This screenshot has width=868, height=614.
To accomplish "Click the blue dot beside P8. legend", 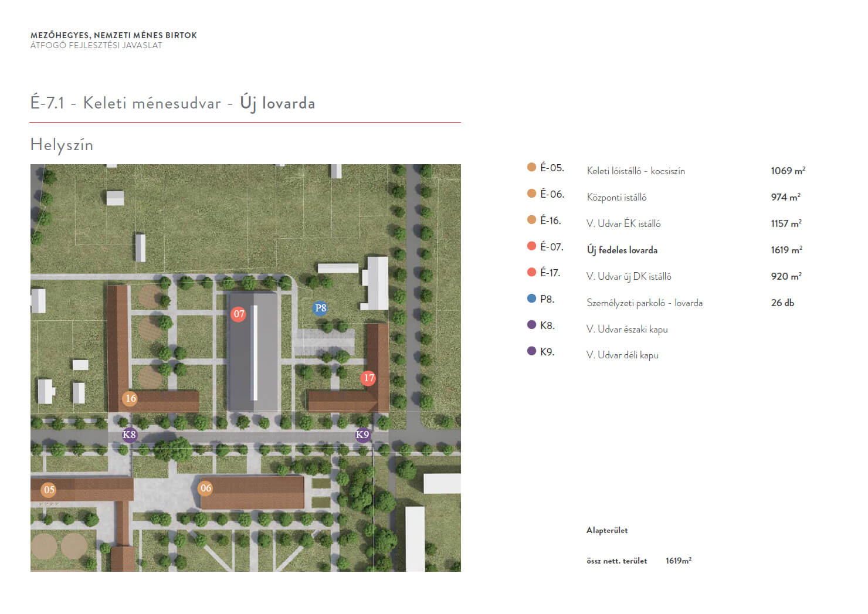I will point(531,298).
